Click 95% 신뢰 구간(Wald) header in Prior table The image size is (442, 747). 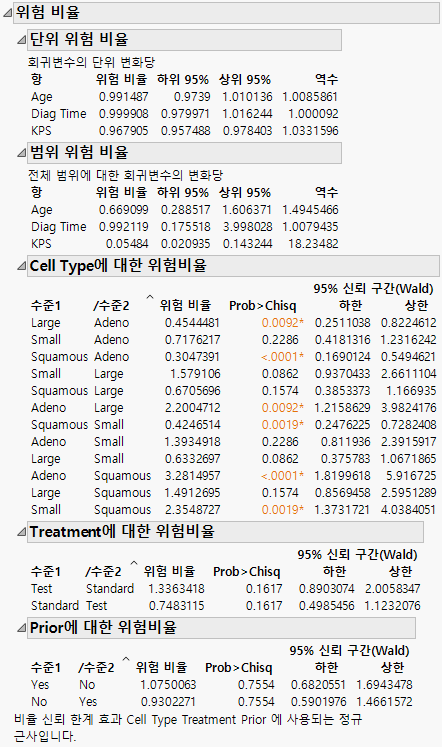click(349, 651)
